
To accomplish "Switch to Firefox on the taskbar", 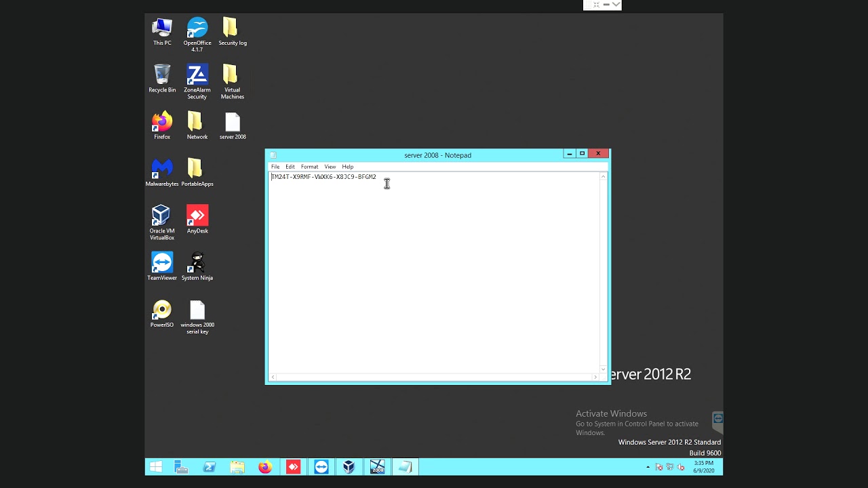I will click(x=265, y=467).
